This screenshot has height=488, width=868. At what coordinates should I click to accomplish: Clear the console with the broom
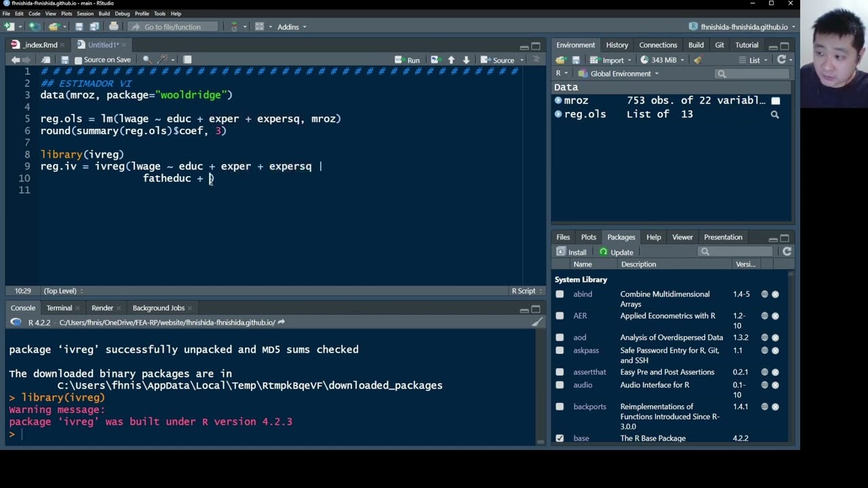(537, 323)
